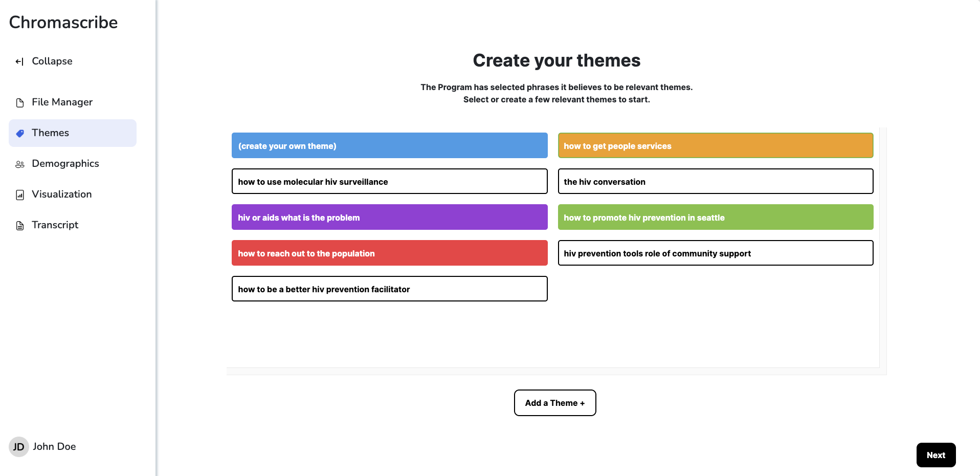This screenshot has width=980, height=476.
Task: Select 'hiv prevention tools role of community support'
Action: pos(715,253)
